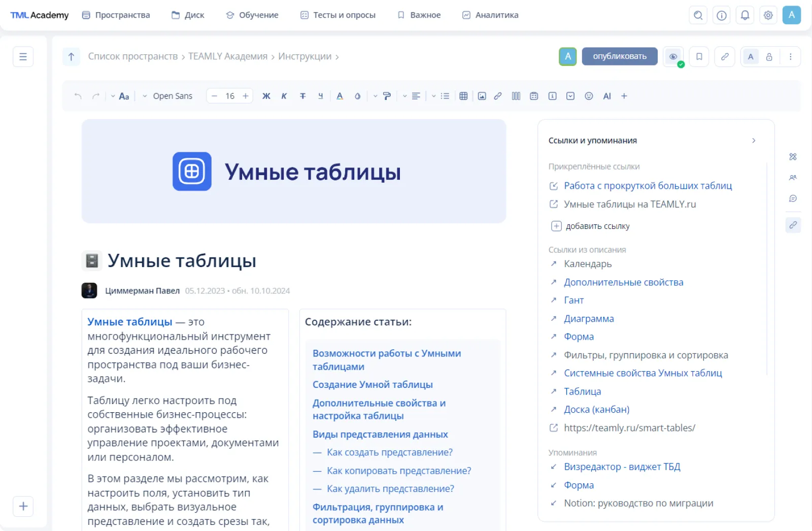Open the emoji picker
The height and width of the screenshot is (531, 812).
tap(589, 96)
